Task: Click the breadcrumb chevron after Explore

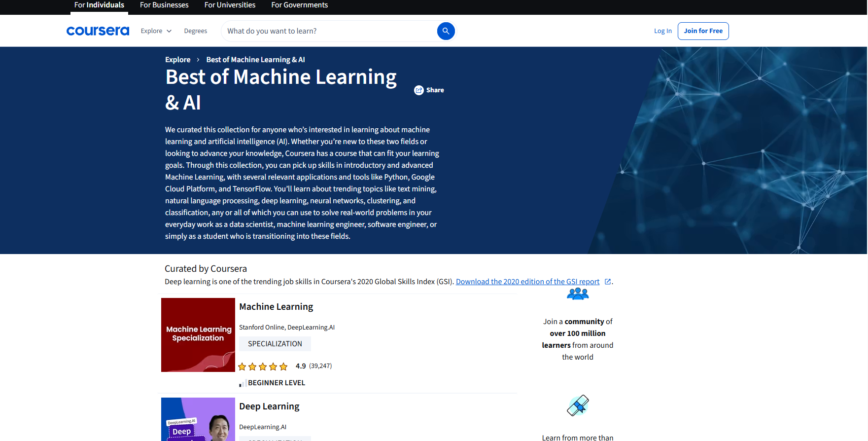Action: (198, 60)
